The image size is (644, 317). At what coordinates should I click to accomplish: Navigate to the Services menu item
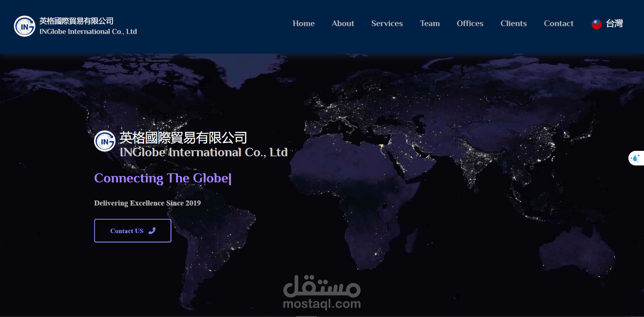tap(387, 24)
